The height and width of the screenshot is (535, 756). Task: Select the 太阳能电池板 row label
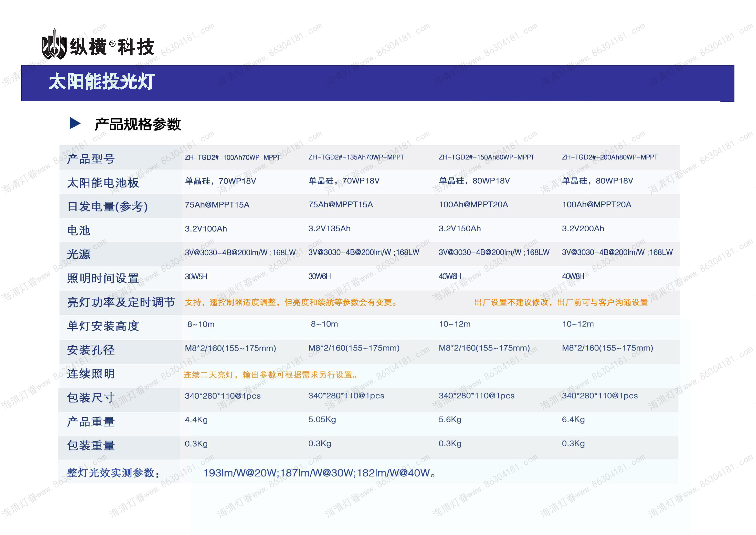pyautogui.click(x=103, y=183)
